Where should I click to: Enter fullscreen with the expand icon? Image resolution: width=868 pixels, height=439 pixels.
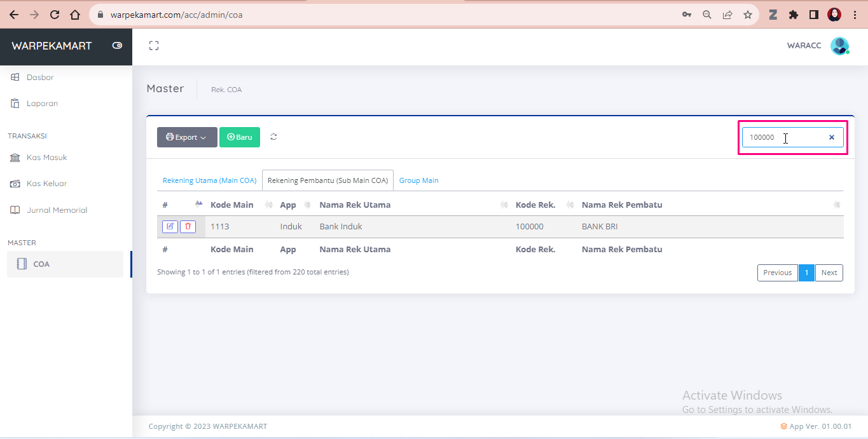[154, 46]
